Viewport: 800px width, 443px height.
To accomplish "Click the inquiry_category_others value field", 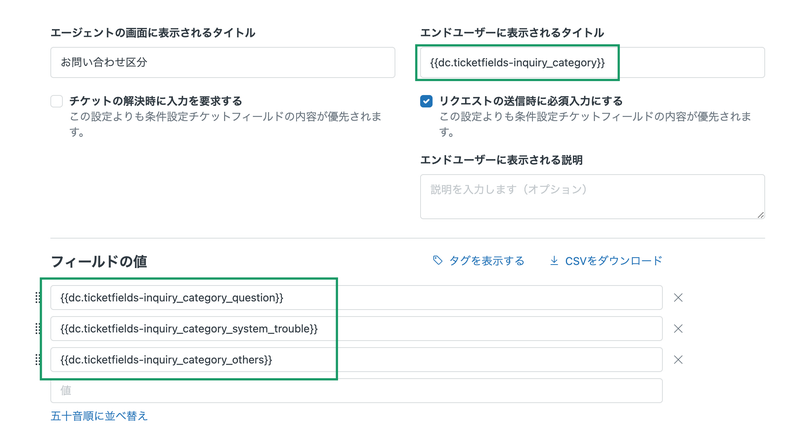I will click(x=356, y=360).
